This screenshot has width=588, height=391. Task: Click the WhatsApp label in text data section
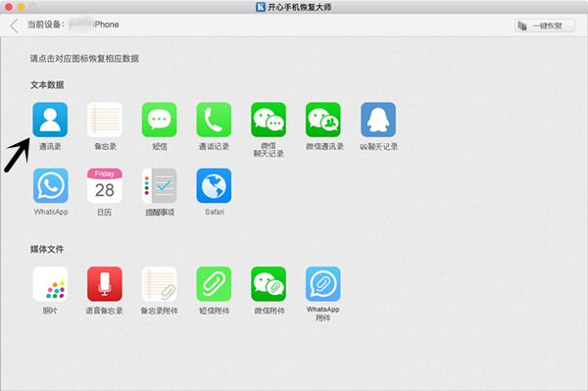(51, 212)
